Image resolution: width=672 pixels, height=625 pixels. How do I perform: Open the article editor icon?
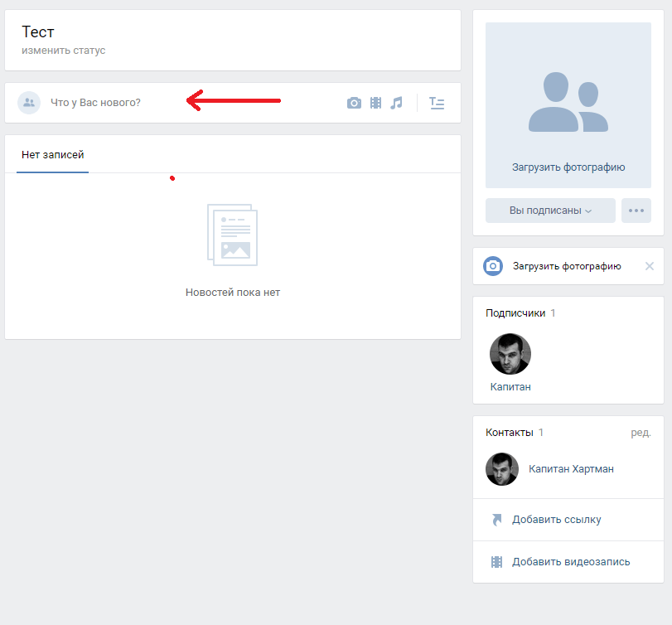(437, 103)
